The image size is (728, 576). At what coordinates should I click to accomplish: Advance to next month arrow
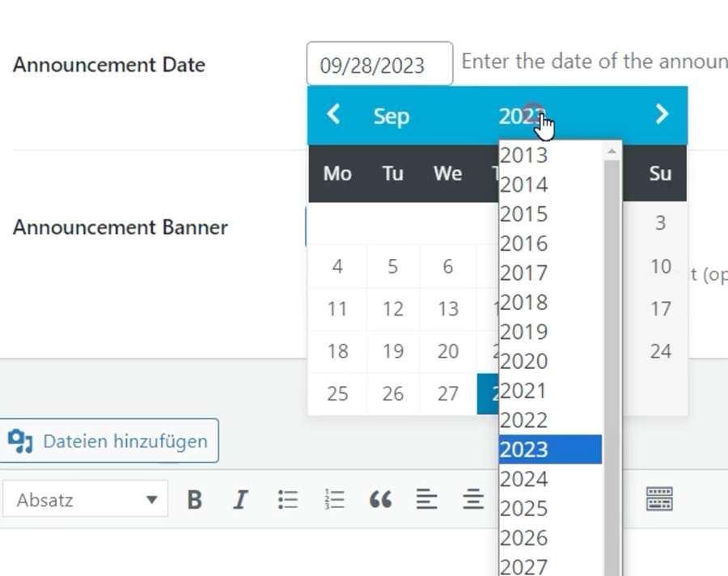[662, 115]
